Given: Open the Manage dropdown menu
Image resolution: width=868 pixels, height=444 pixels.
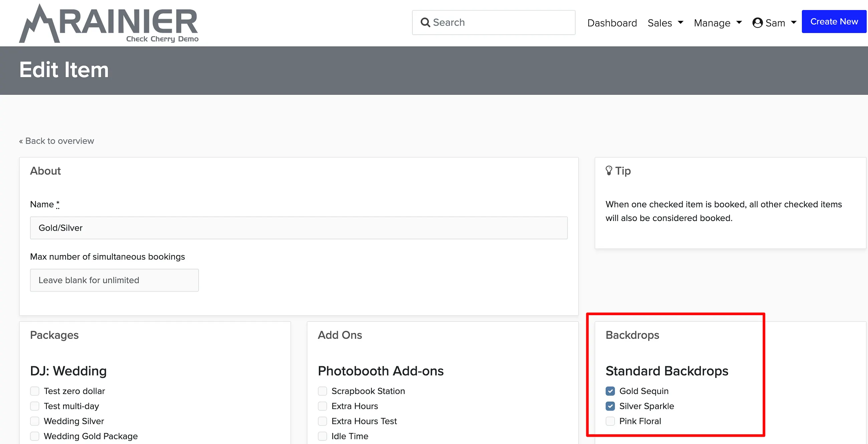Looking at the screenshot, I should 718,23.
